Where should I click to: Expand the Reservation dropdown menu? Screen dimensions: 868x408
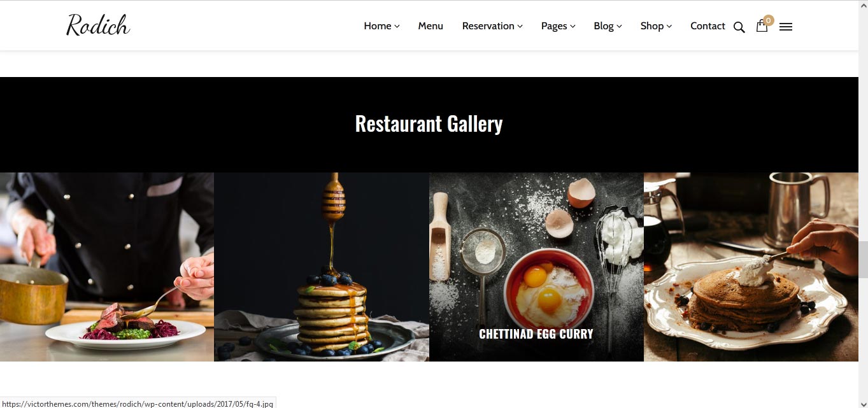click(492, 26)
